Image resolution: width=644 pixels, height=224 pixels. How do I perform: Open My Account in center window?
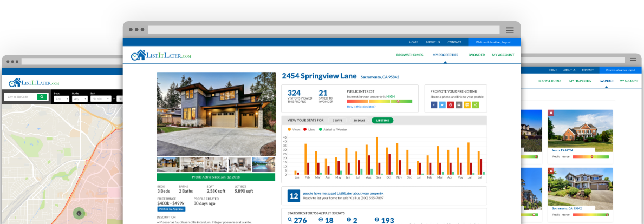pyautogui.click(x=503, y=55)
